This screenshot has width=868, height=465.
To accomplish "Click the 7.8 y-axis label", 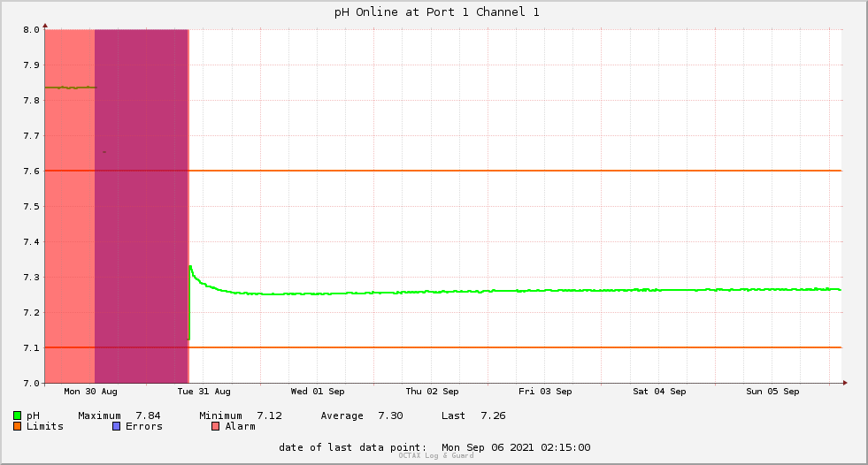I will click(x=32, y=101).
